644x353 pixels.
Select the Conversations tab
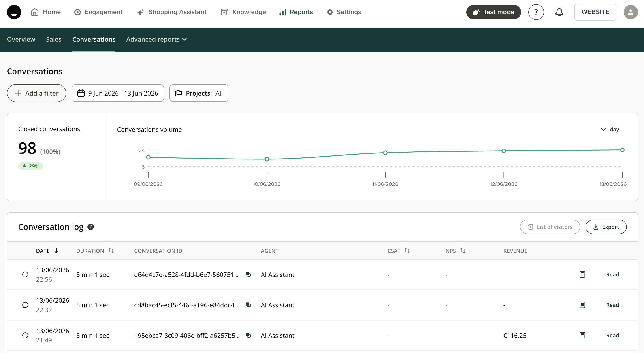coord(94,40)
